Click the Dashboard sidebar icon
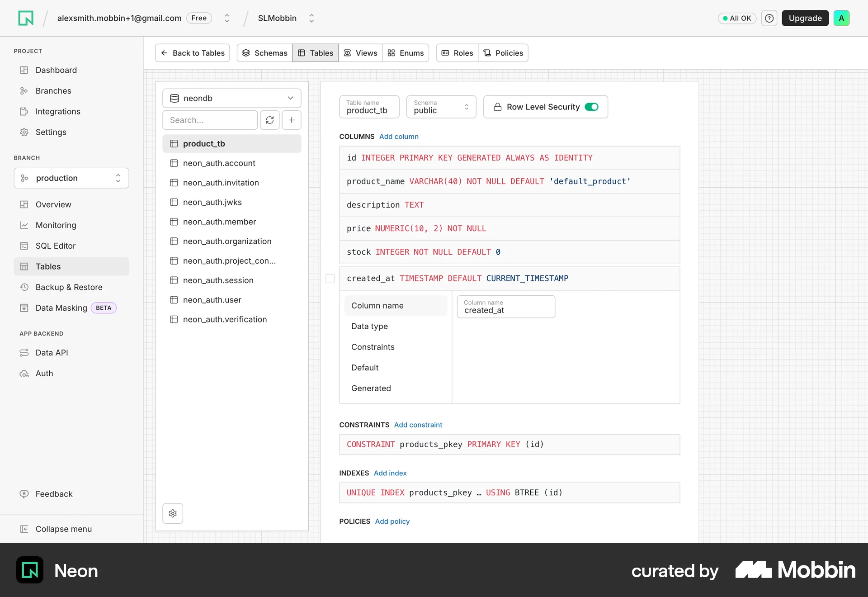 click(24, 70)
